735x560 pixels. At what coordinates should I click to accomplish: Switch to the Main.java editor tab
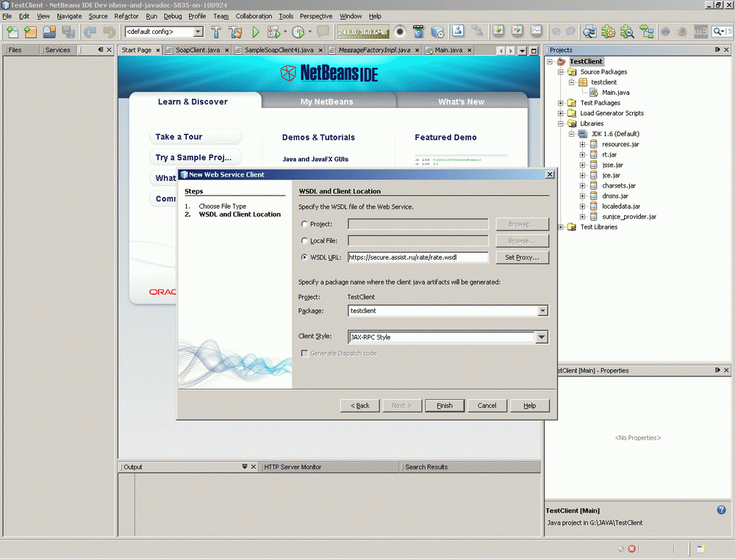[x=448, y=50]
